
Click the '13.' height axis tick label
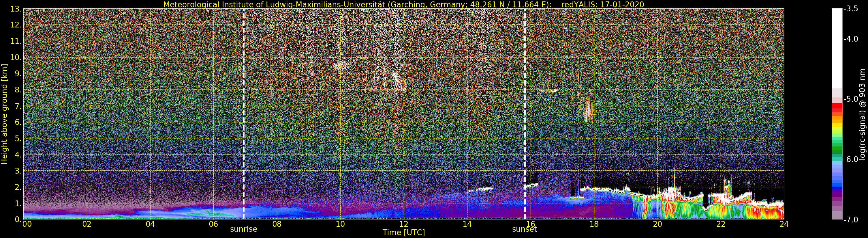coord(16,9)
